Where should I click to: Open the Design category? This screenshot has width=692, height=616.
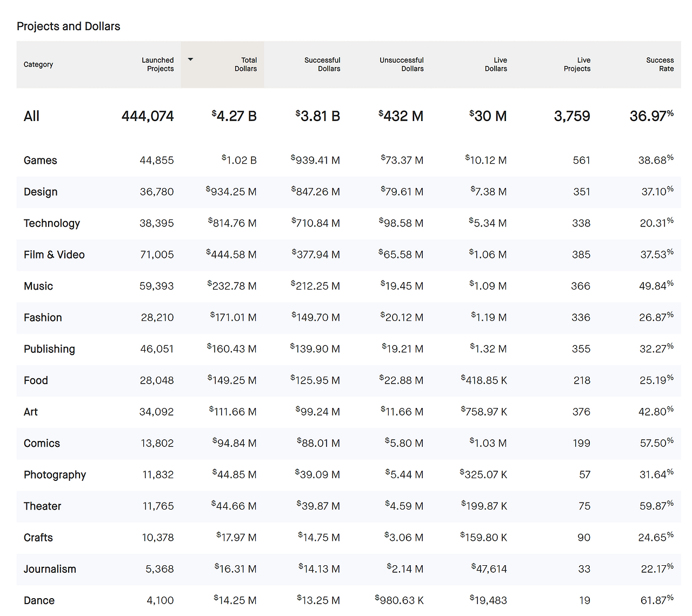click(41, 192)
